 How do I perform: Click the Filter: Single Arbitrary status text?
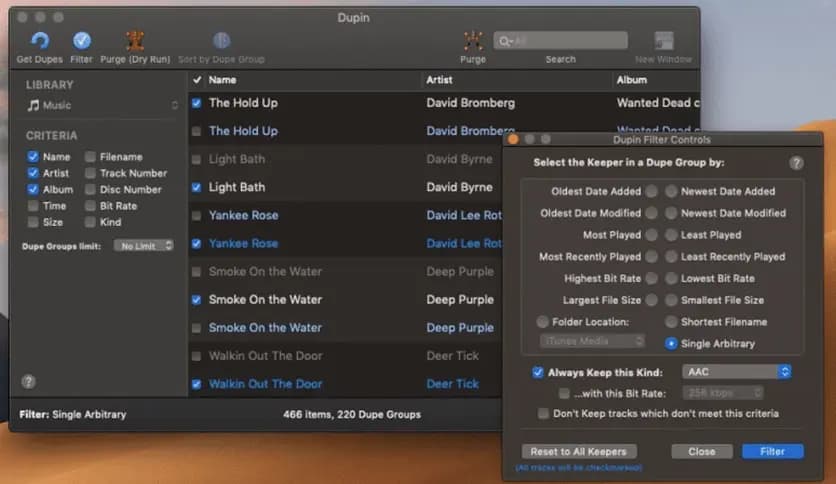click(73, 414)
